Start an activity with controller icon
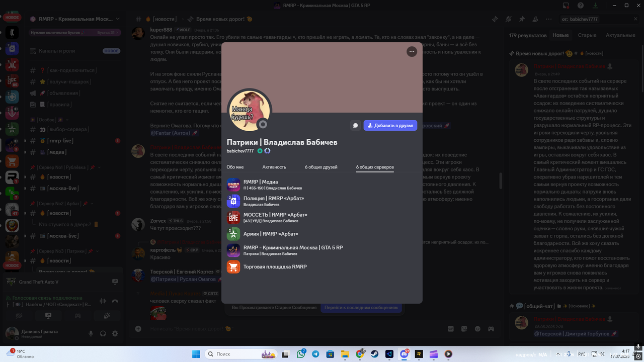 pyautogui.click(x=77, y=316)
